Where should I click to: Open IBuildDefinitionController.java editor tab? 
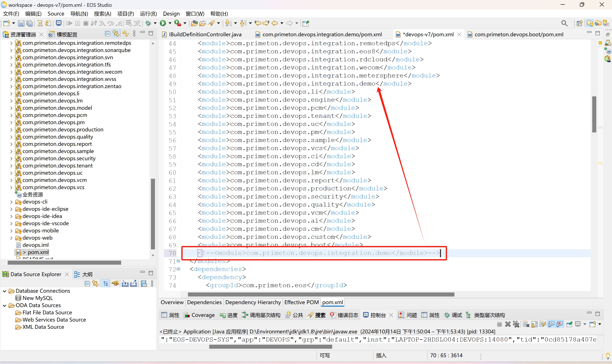pyautogui.click(x=205, y=34)
